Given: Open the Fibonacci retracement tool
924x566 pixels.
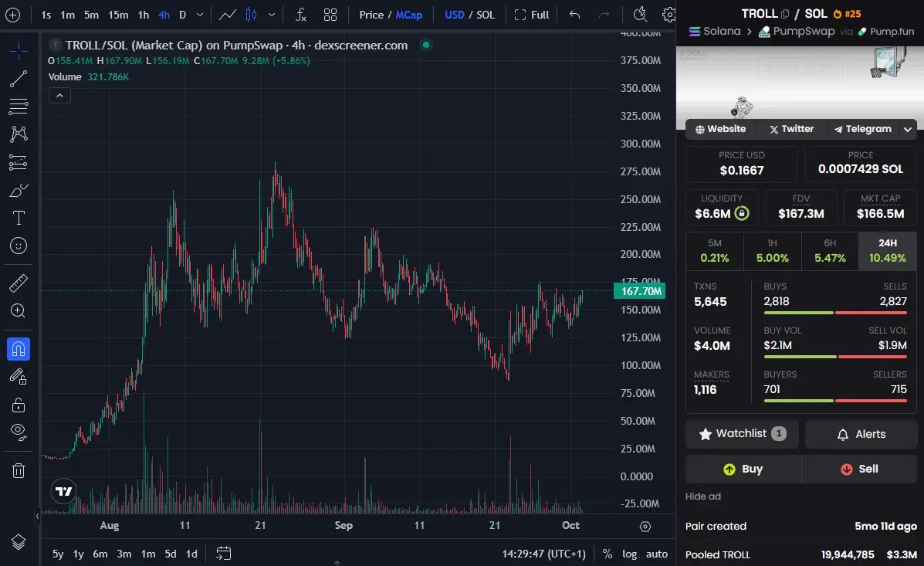Looking at the screenshot, I should [x=19, y=107].
